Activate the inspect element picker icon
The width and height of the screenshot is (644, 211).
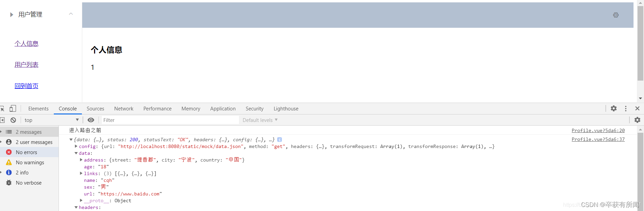(x=2, y=108)
